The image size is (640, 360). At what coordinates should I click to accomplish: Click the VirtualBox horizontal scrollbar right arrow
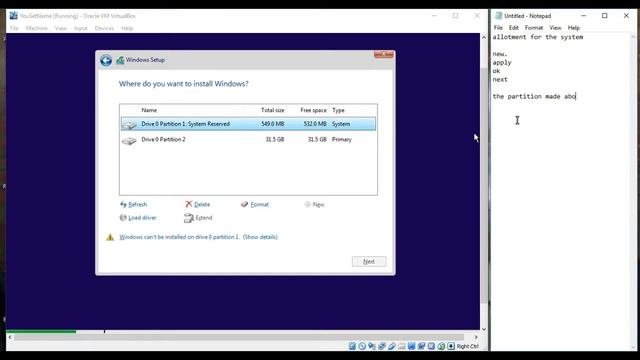[x=476, y=337]
